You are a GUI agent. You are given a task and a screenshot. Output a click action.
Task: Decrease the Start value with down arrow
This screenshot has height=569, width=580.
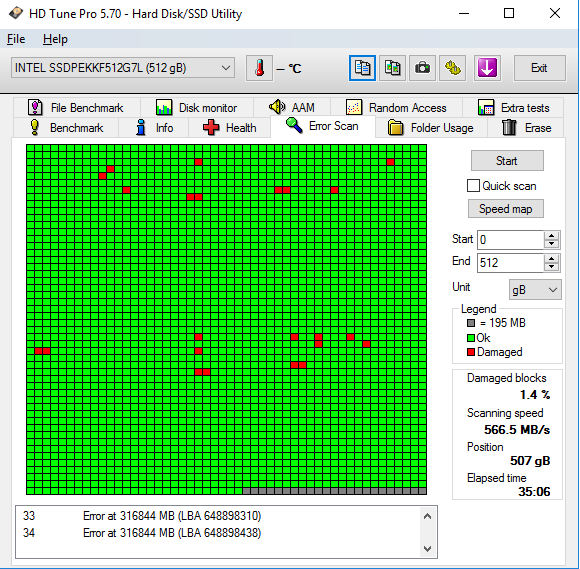click(552, 244)
